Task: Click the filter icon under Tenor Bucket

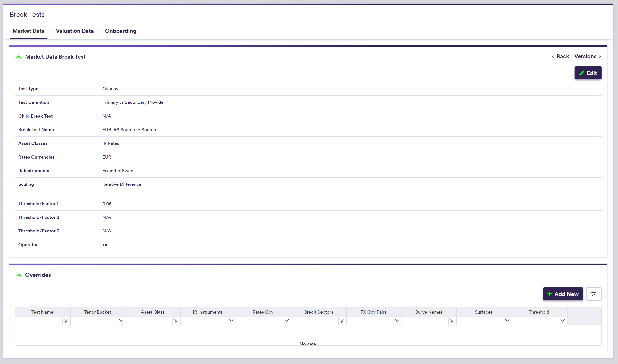Action: click(121, 321)
